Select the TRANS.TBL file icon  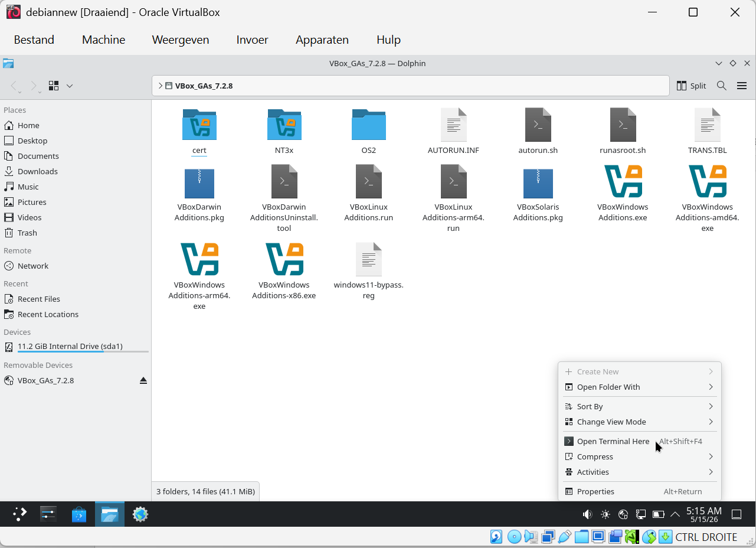click(x=707, y=125)
